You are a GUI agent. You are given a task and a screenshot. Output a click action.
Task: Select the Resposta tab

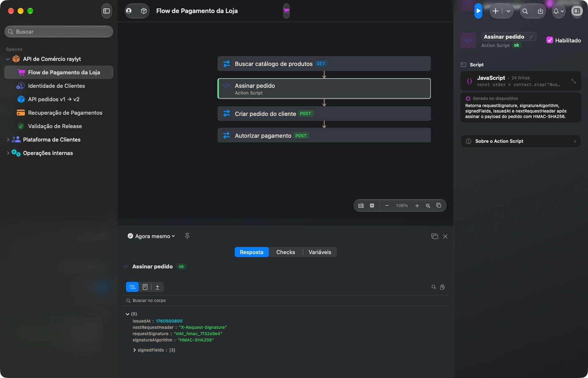(252, 252)
